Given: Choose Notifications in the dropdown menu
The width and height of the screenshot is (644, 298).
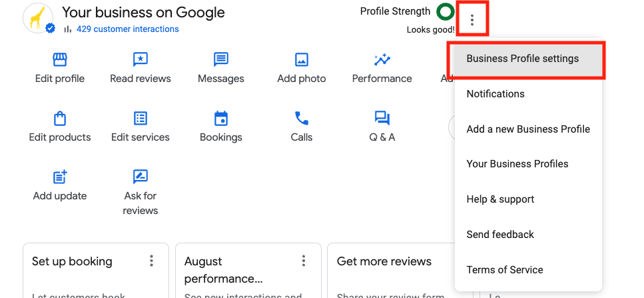Looking at the screenshot, I should pyautogui.click(x=495, y=94).
